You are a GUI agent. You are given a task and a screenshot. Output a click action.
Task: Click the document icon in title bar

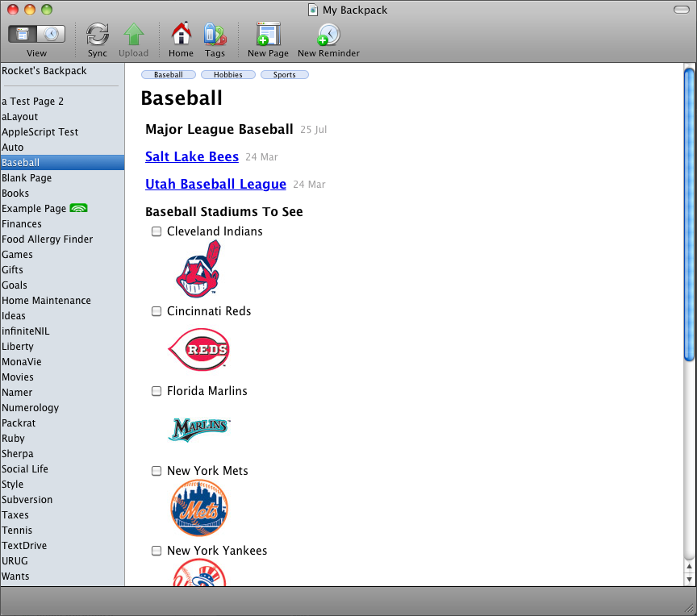pos(313,10)
